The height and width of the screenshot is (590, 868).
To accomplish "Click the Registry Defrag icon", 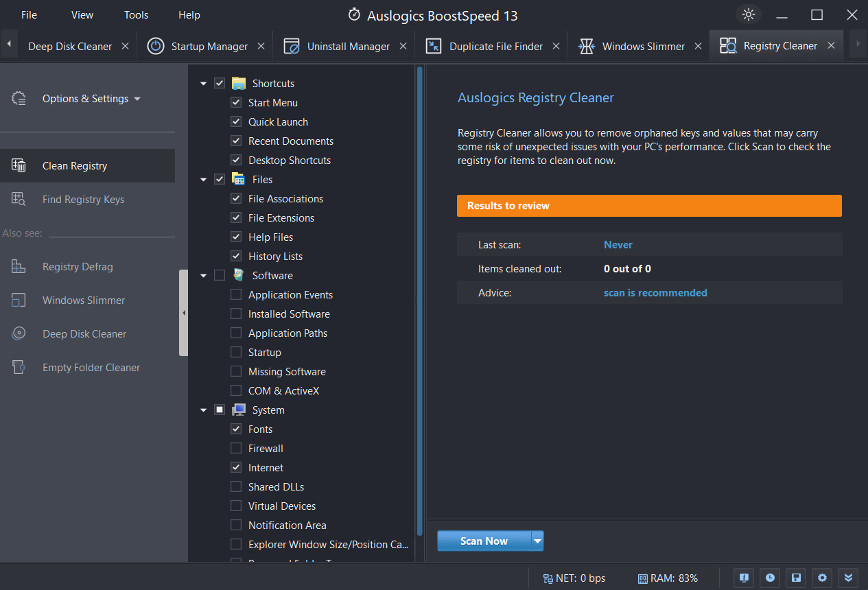I will coord(19,266).
